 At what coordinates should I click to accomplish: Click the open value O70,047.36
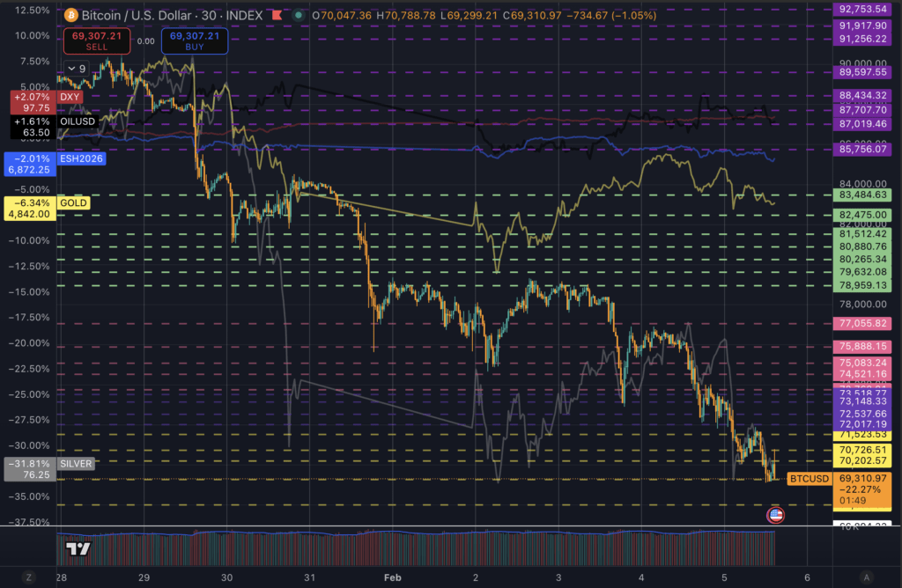pos(342,16)
